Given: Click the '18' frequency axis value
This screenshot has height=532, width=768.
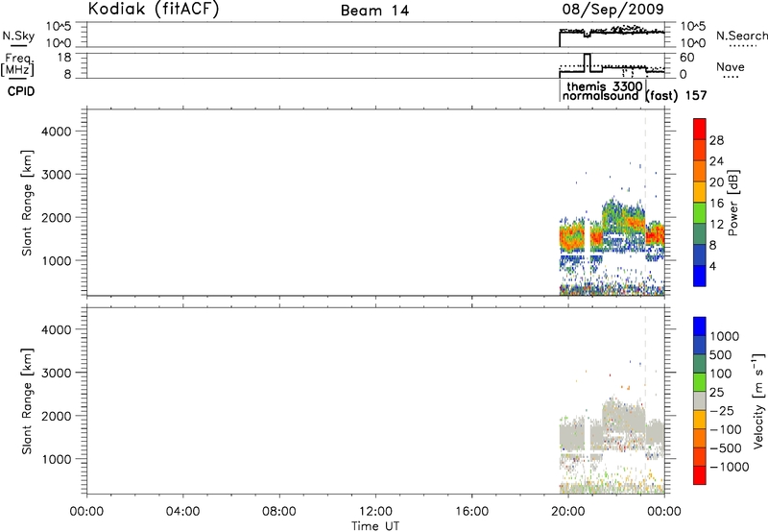Looking at the screenshot, I should coord(63,58).
